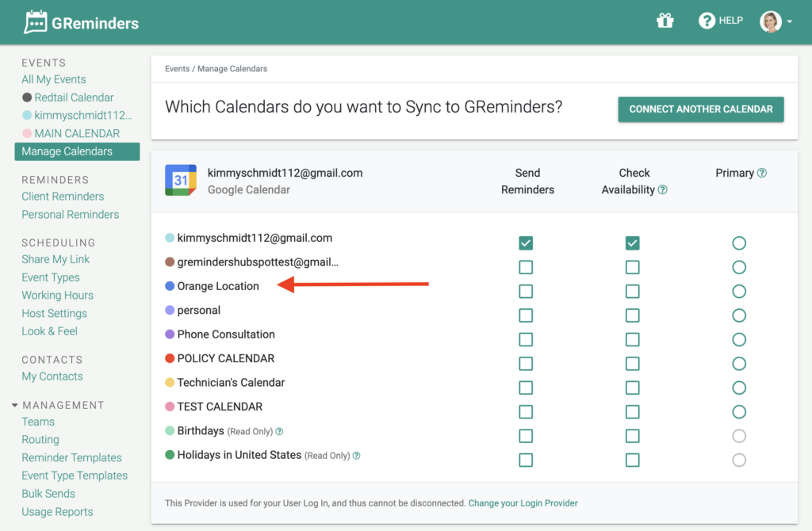The image size is (812, 531).
Task: Collapse the MANAGEMENT sidebar section
Action: point(15,405)
